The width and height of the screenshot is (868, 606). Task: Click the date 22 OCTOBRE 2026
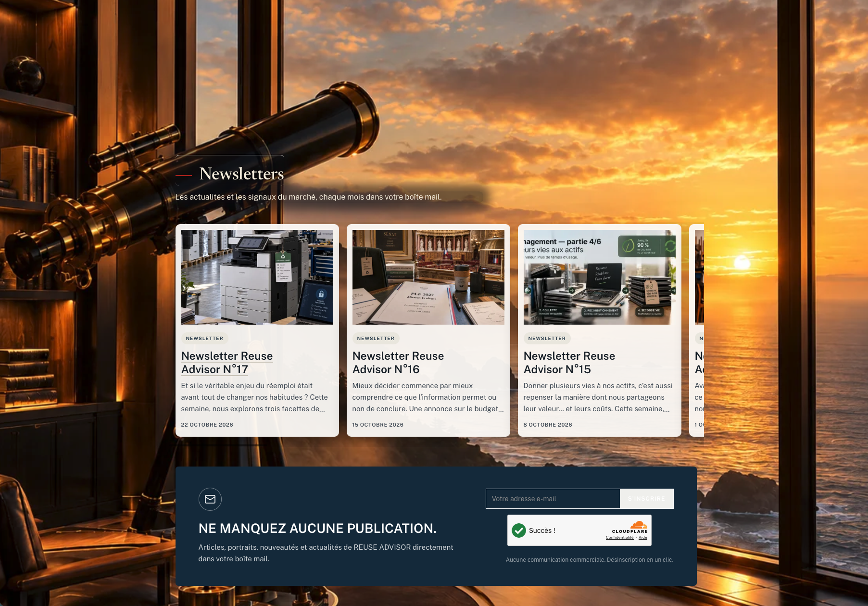pyautogui.click(x=207, y=425)
